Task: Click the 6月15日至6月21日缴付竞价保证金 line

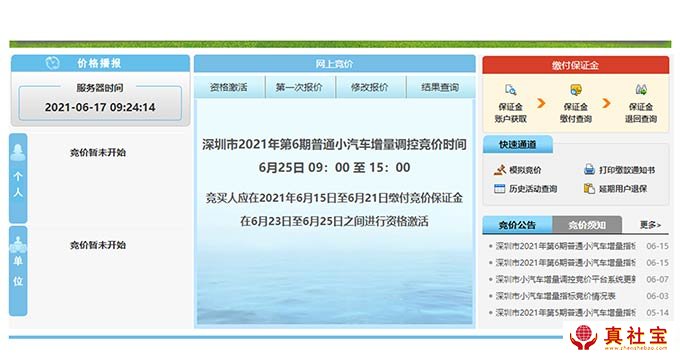Action: [334, 198]
